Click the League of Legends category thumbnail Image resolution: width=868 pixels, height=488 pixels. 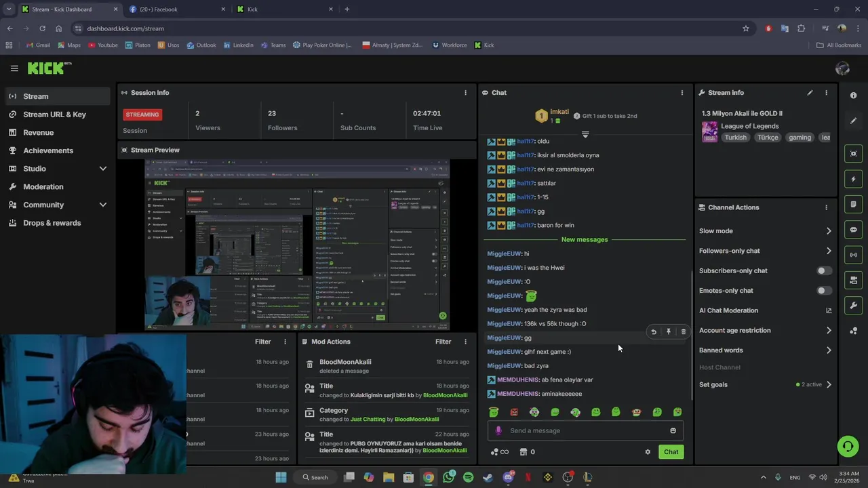(x=709, y=131)
